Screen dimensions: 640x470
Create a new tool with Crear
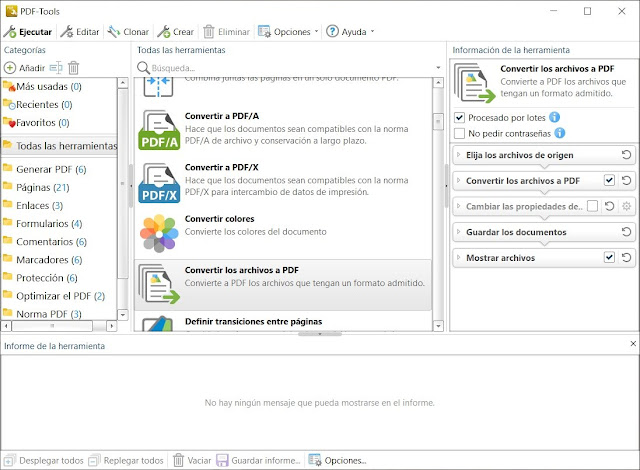pyautogui.click(x=176, y=32)
